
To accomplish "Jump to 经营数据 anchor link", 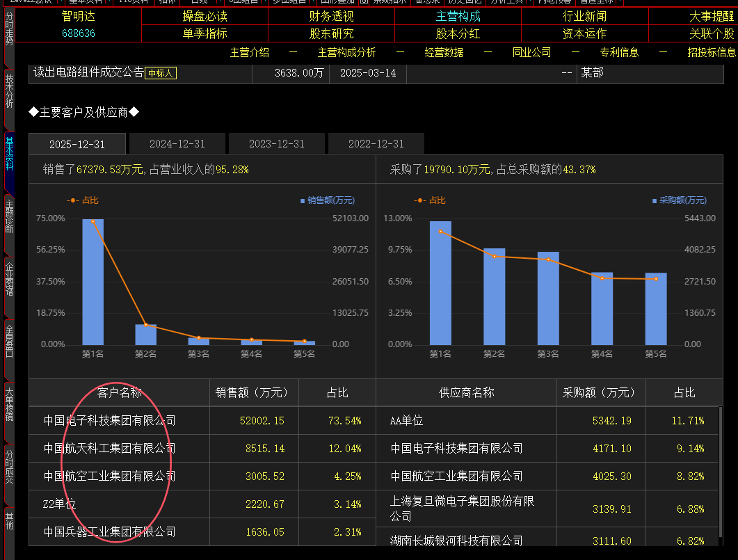I will pyautogui.click(x=444, y=53).
